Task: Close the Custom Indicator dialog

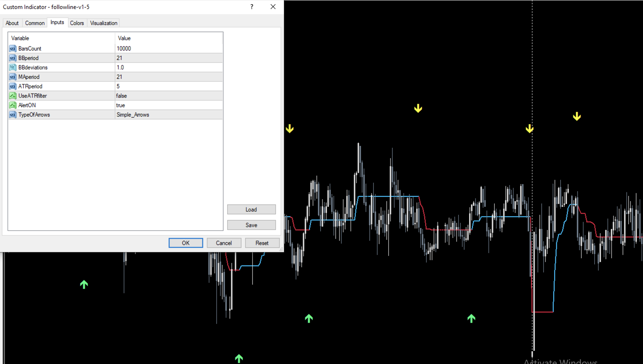Action: (x=273, y=7)
